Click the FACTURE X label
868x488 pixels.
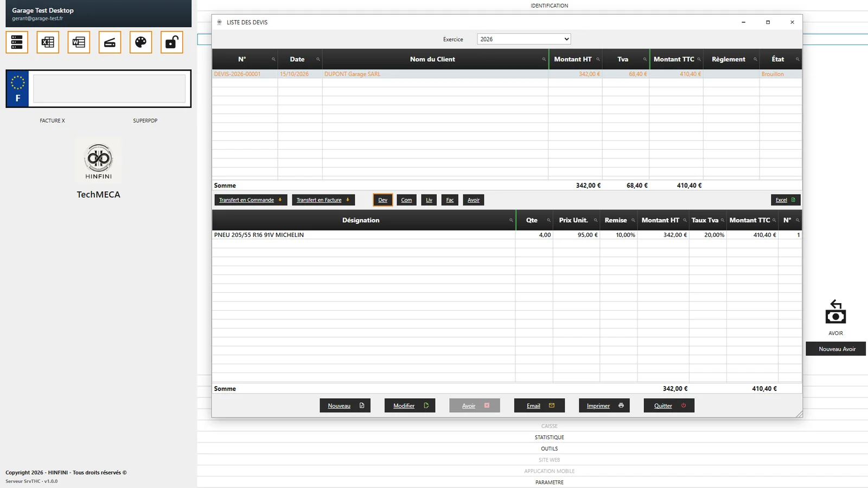pyautogui.click(x=52, y=121)
